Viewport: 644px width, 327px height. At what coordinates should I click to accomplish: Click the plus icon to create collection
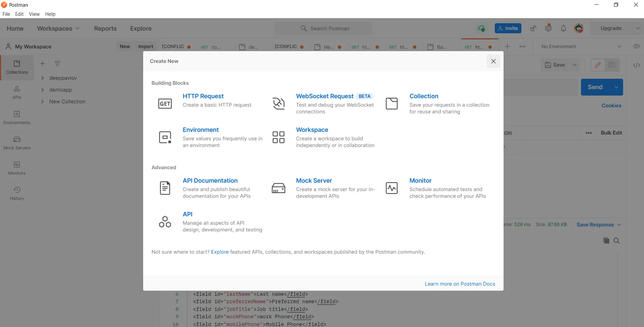(42, 64)
